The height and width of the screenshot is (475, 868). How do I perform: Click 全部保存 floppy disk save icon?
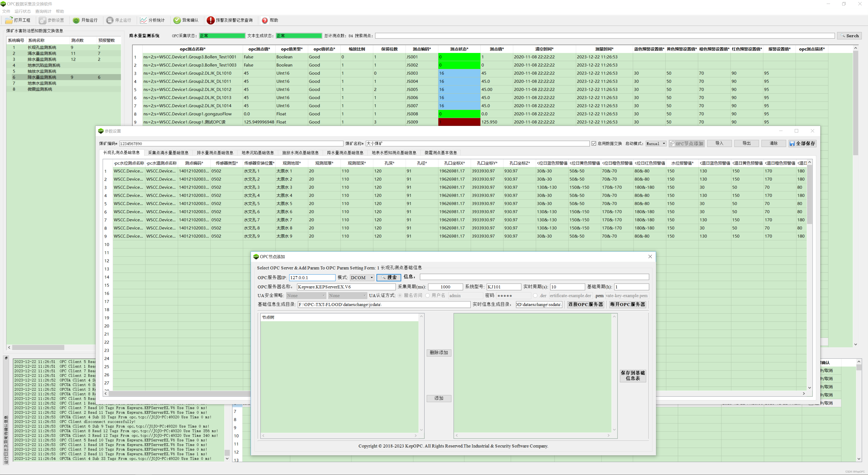pyautogui.click(x=792, y=144)
